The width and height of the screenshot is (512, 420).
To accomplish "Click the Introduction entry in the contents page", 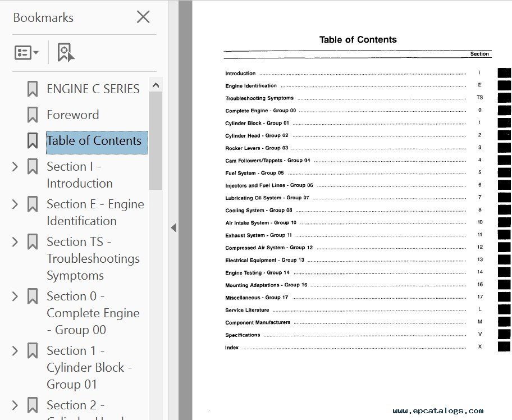I will [x=240, y=74].
